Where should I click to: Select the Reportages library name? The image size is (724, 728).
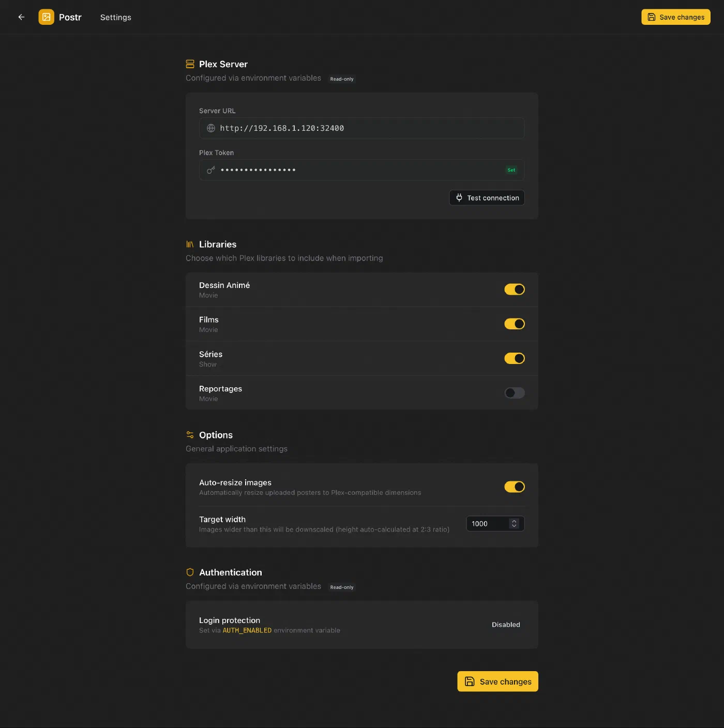click(220, 389)
